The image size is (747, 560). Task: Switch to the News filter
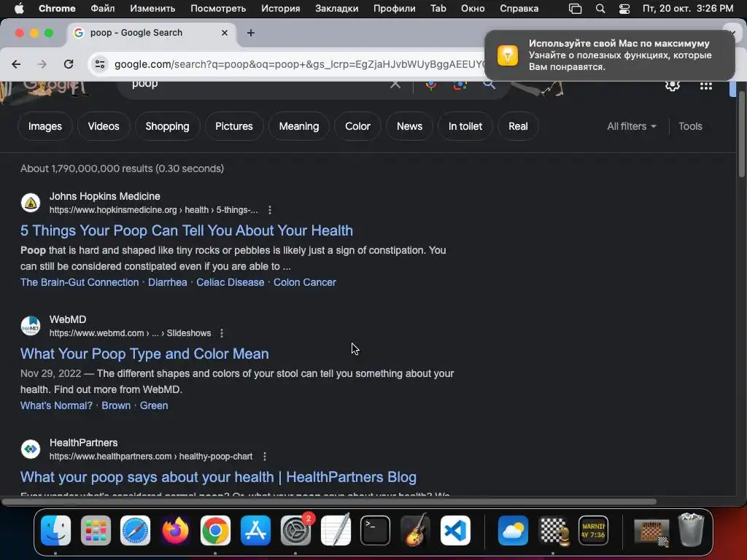(x=409, y=127)
